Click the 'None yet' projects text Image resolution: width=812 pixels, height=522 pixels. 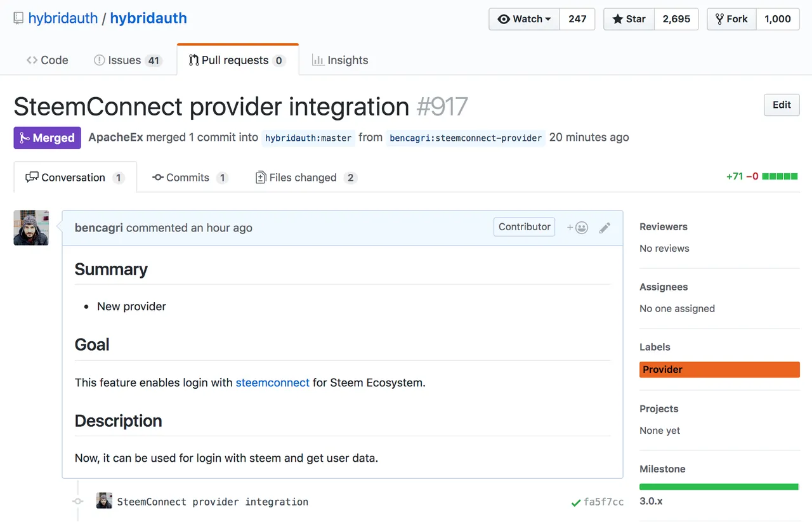(660, 431)
